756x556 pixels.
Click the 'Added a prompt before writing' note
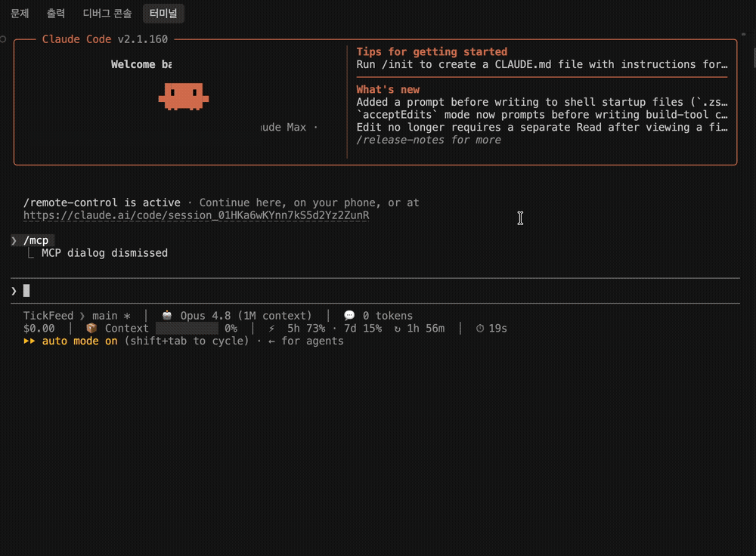542,102
